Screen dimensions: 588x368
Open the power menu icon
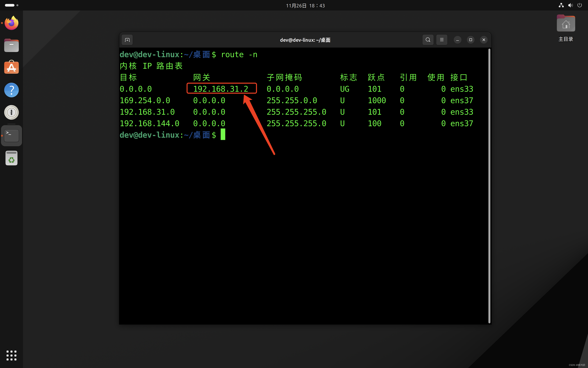(580, 5)
